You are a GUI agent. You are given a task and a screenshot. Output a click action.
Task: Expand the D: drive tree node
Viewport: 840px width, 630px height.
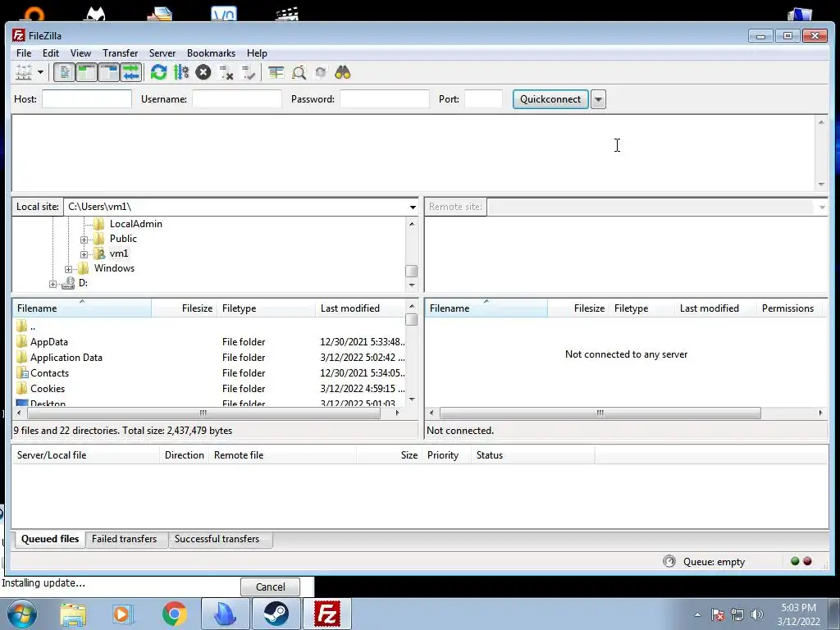pos(52,284)
